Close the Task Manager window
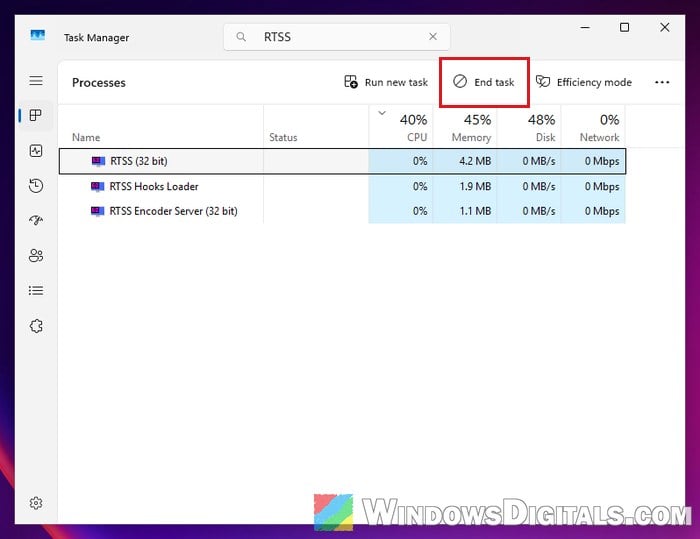Image resolution: width=700 pixels, height=539 pixels. [x=665, y=28]
